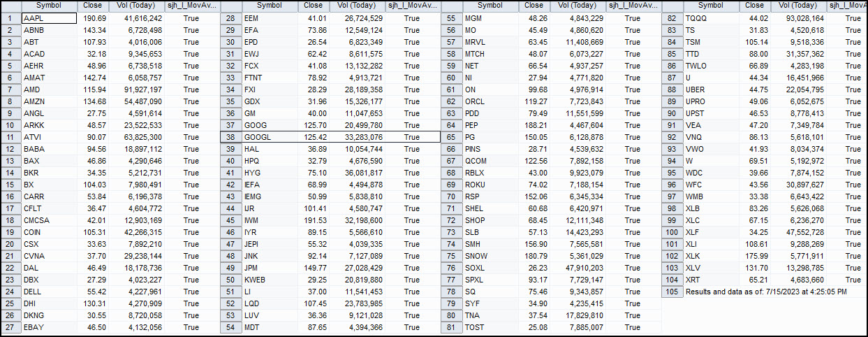Select XLF volume 47,552,728
This screenshot has width=868, height=337.
(798, 232)
